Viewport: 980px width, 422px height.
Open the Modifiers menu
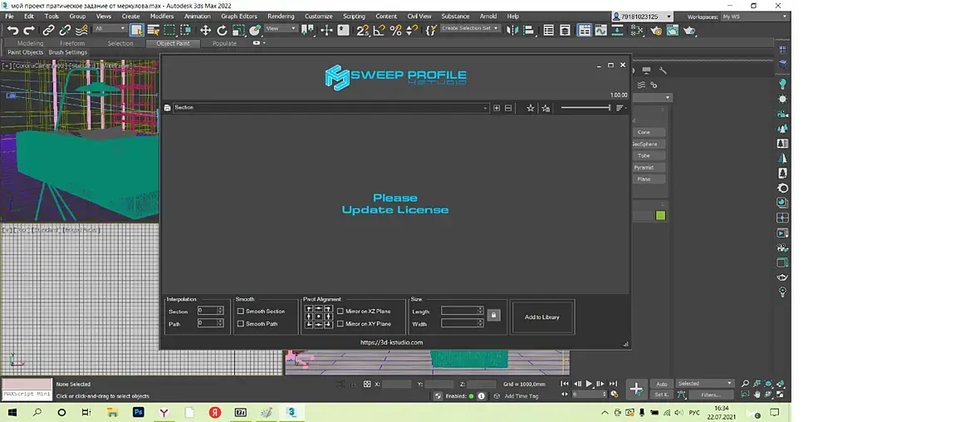162,17
